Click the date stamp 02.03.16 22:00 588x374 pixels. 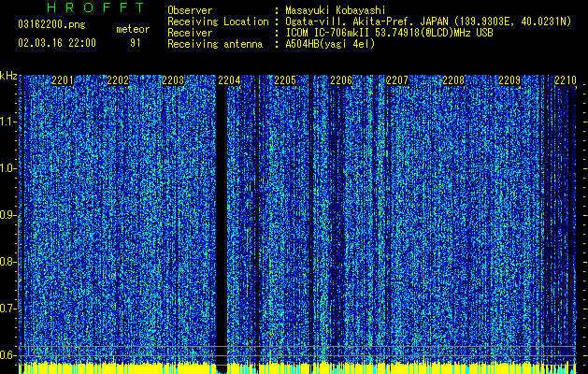coord(57,43)
